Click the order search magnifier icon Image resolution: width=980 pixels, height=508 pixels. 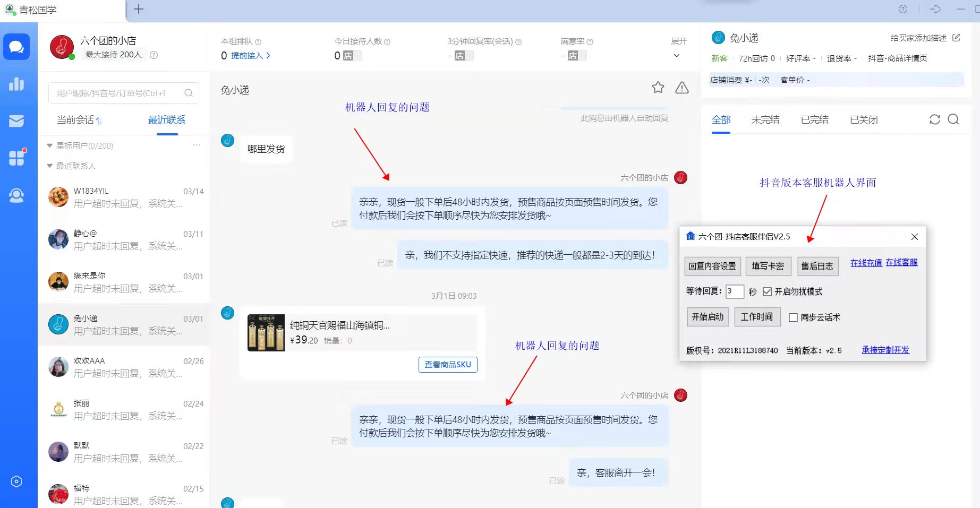point(953,119)
